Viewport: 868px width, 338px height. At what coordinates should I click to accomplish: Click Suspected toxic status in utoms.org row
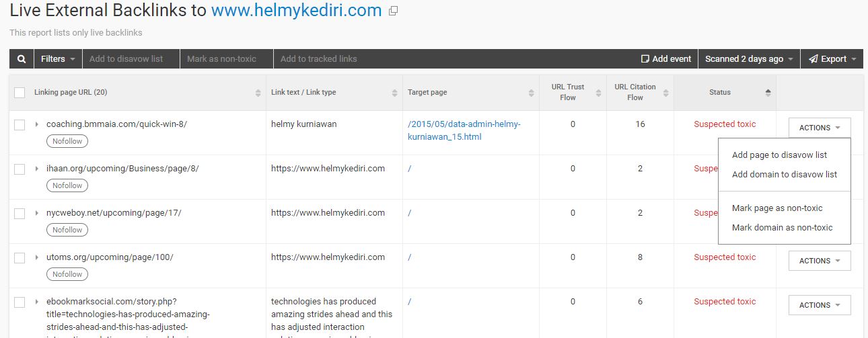point(725,257)
